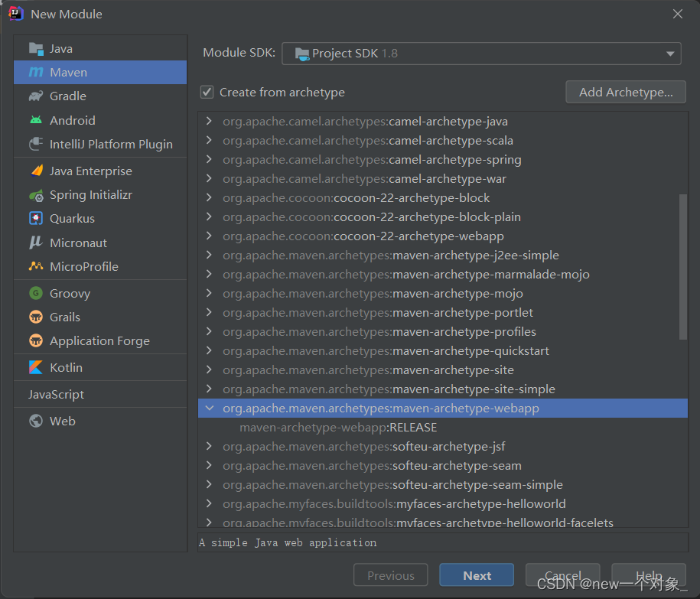Screen dimensions: 700x599
Task: Select camel-archetype-war row
Action: pos(443,178)
